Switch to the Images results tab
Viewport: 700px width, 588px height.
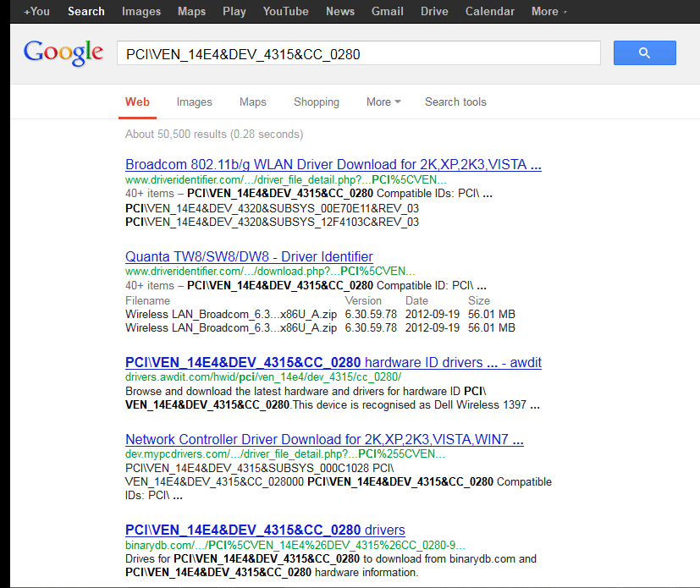(194, 102)
